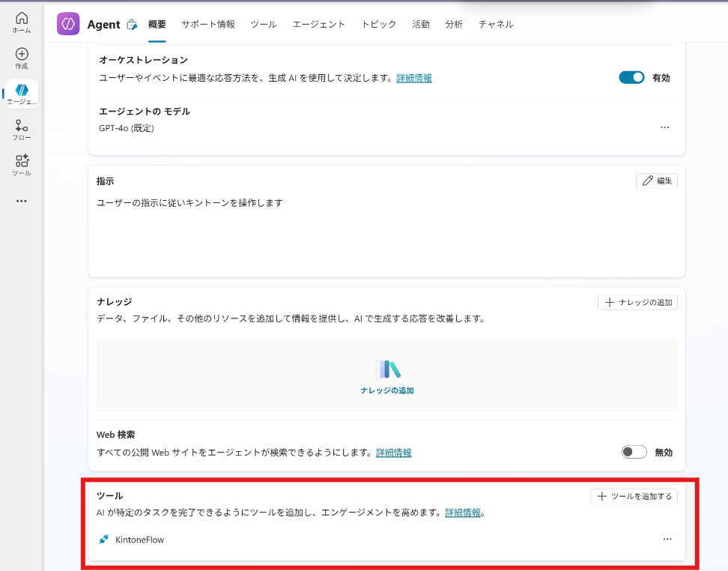Image resolution: width=728 pixels, height=571 pixels.
Task: Disable the orchestration toggle
Action: [x=631, y=77]
